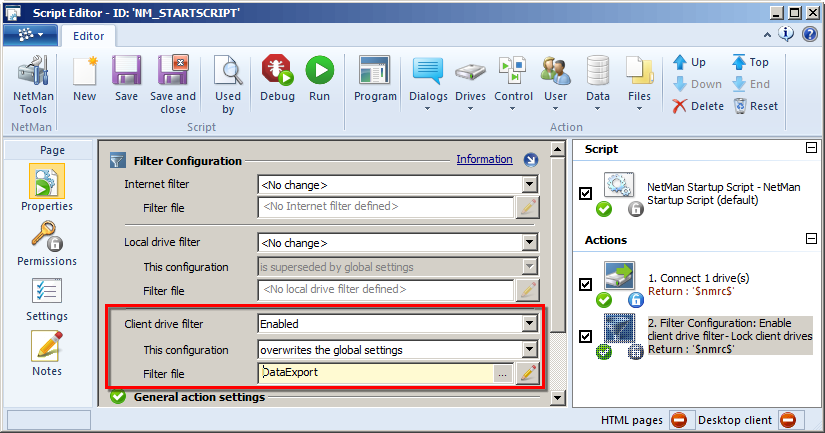The height and width of the screenshot is (433, 825).
Task: Click the Used by icon
Action: (x=228, y=85)
